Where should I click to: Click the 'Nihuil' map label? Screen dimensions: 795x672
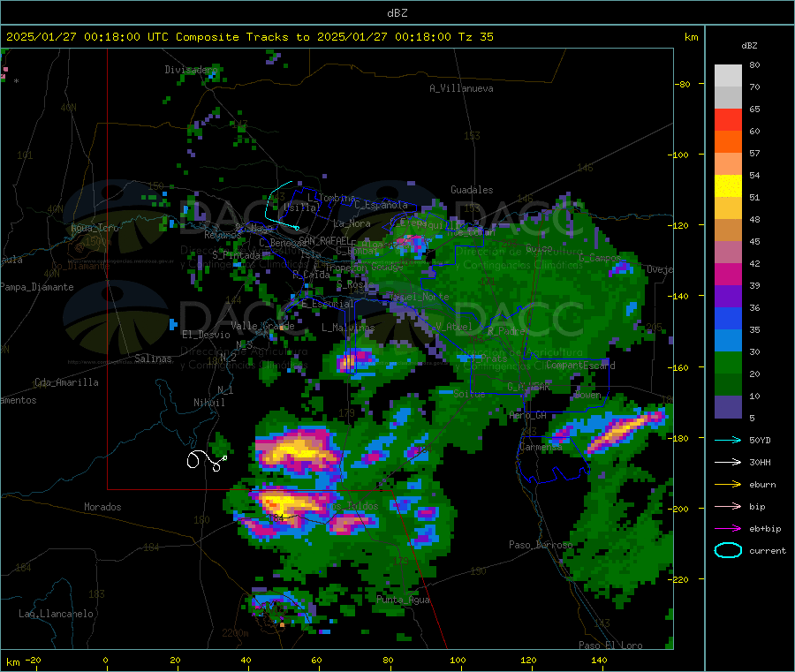click(x=208, y=403)
